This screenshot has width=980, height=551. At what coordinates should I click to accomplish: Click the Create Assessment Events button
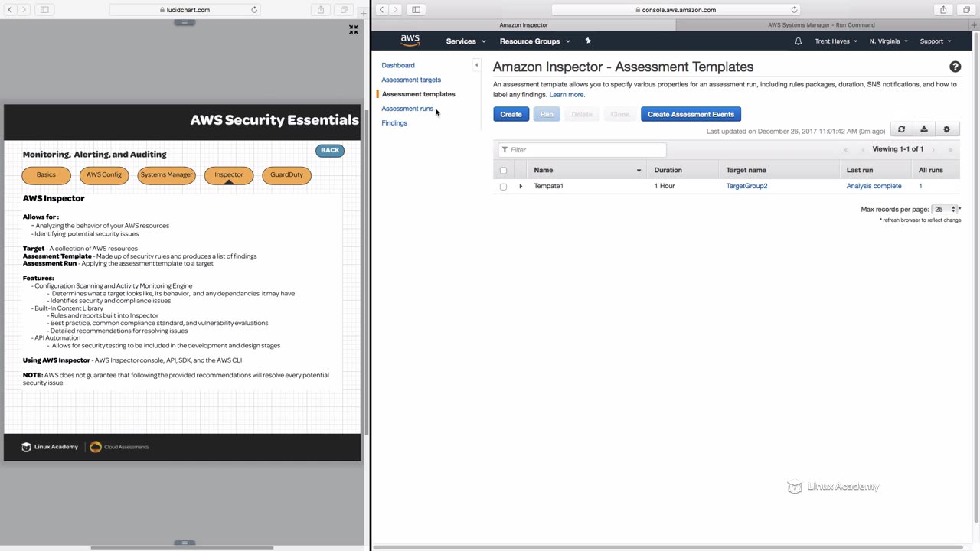point(691,114)
